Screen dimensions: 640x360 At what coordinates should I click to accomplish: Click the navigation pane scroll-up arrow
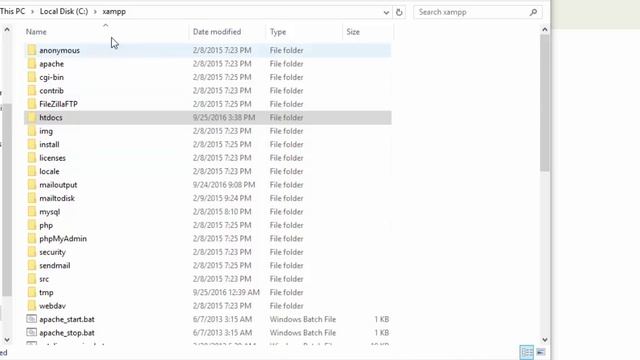pyautogui.click(x=7, y=29)
